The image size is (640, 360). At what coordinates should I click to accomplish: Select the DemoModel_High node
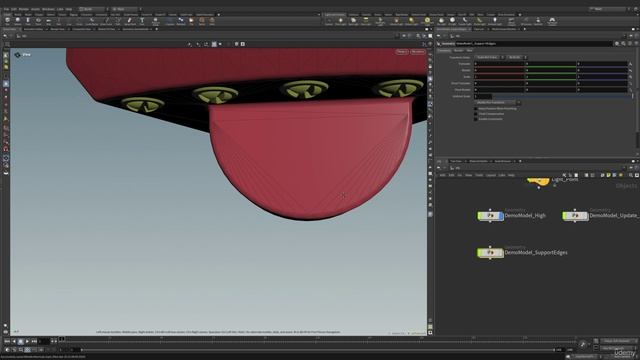(490, 216)
